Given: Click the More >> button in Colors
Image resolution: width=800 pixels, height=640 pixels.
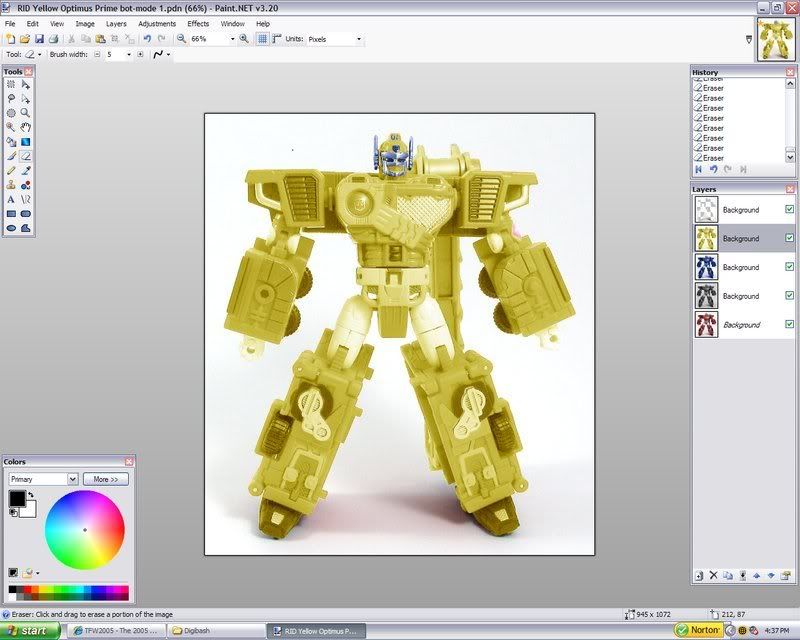Looking at the screenshot, I should tap(106, 479).
